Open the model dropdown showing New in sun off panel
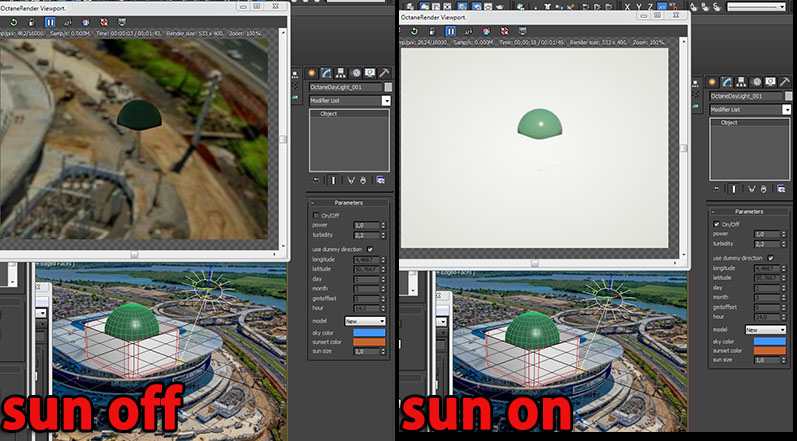Screen dimensions: 797x441 click(365, 321)
